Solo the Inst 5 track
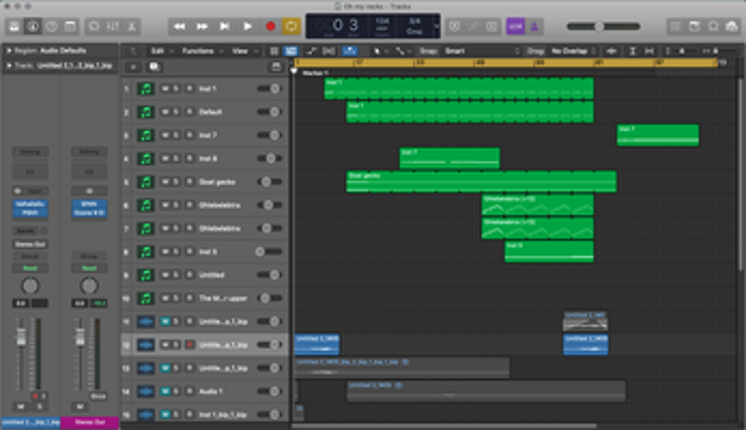Screen dimensions: 746x430 pos(176,252)
